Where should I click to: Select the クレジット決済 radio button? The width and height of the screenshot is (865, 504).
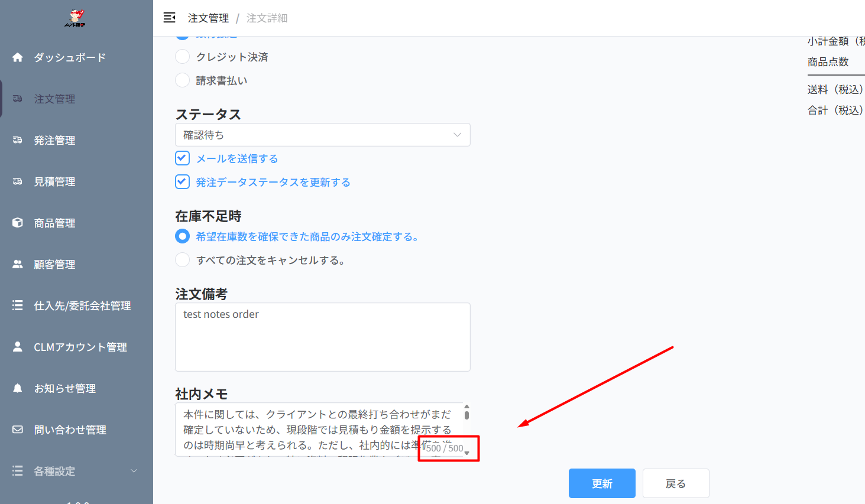pos(182,57)
